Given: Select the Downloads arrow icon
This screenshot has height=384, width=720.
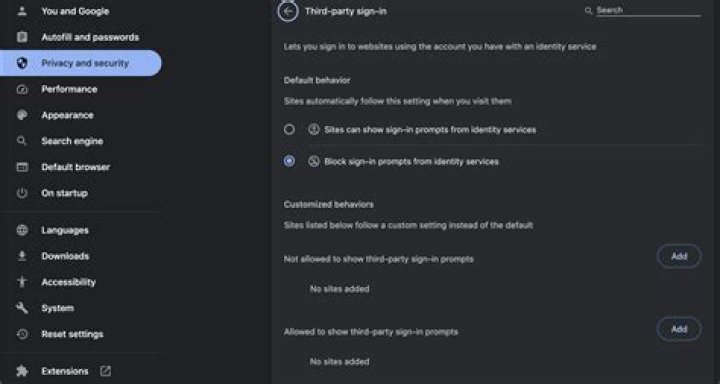Looking at the screenshot, I should pos(22,256).
